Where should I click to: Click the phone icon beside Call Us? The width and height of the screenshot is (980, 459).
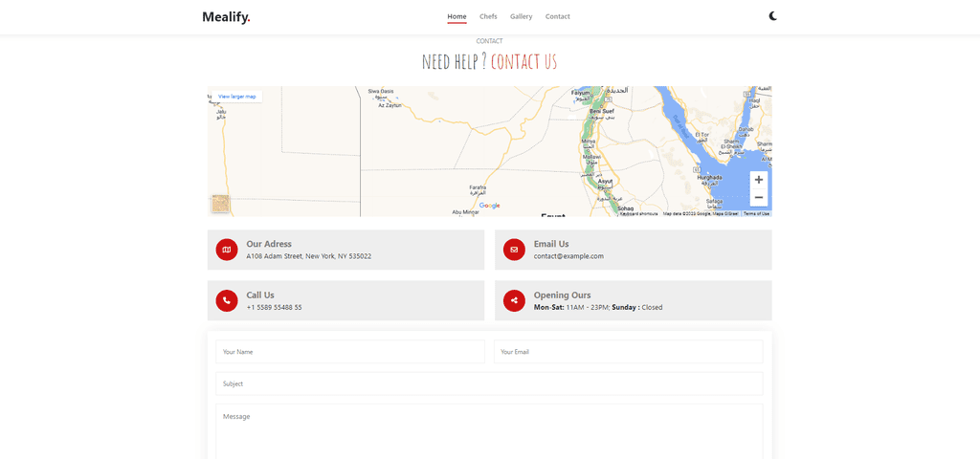point(227,300)
